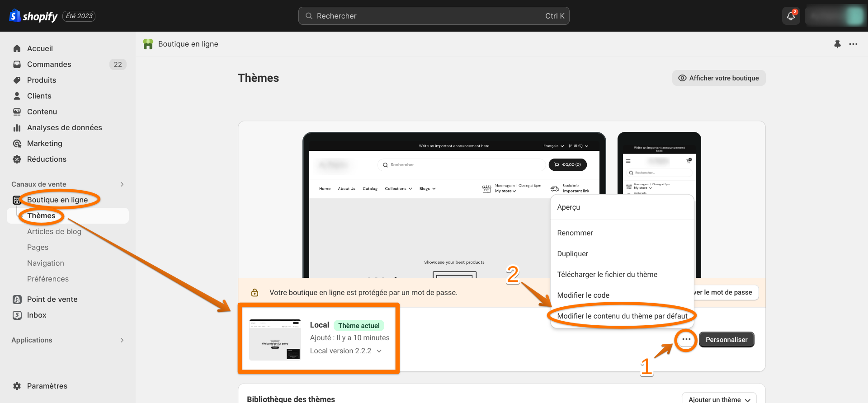Open Préférences in the sidebar
This screenshot has width=868, height=403.
[x=48, y=279]
